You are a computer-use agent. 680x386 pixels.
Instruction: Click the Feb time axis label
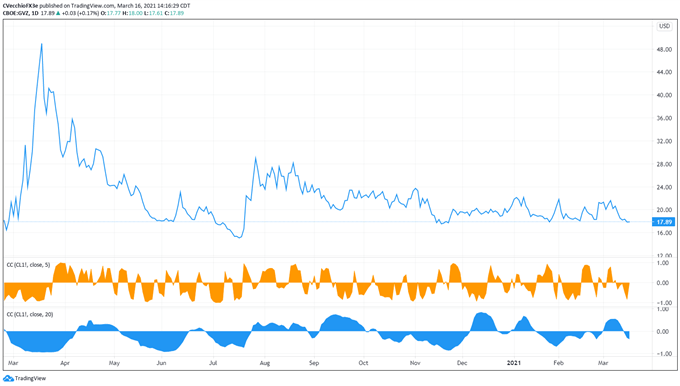point(559,363)
